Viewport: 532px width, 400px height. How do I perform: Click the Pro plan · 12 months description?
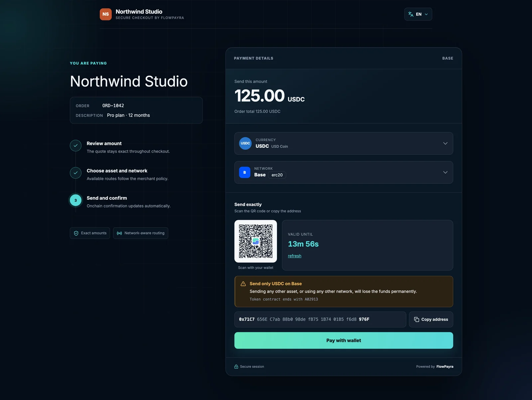pyautogui.click(x=128, y=115)
